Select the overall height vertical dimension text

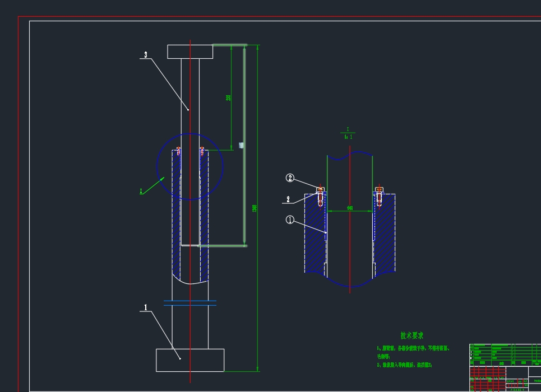coord(255,208)
